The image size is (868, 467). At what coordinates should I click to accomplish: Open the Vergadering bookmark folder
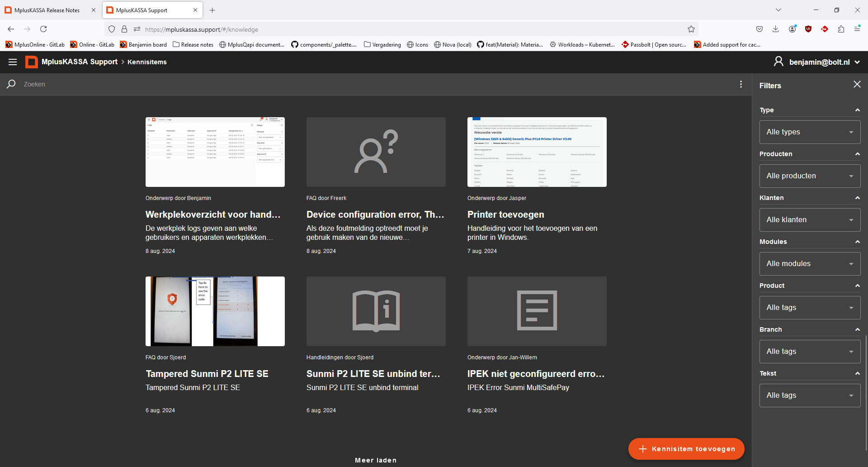[x=382, y=44]
